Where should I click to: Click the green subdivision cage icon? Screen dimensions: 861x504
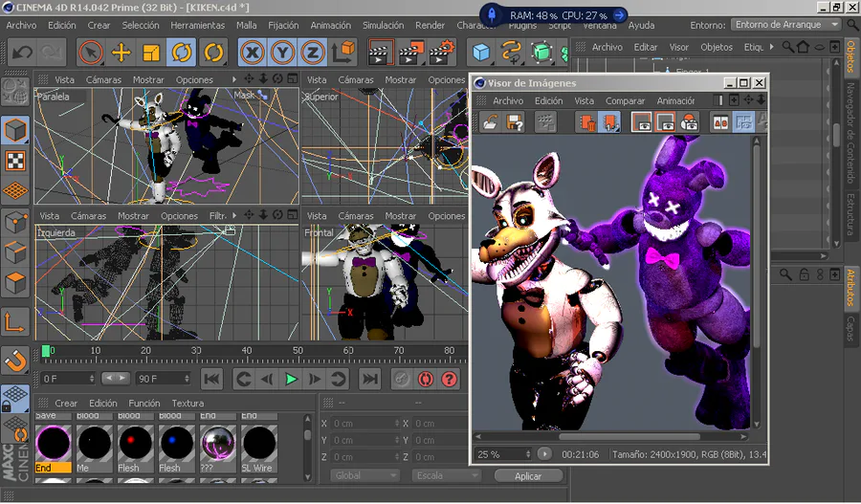pos(541,53)
